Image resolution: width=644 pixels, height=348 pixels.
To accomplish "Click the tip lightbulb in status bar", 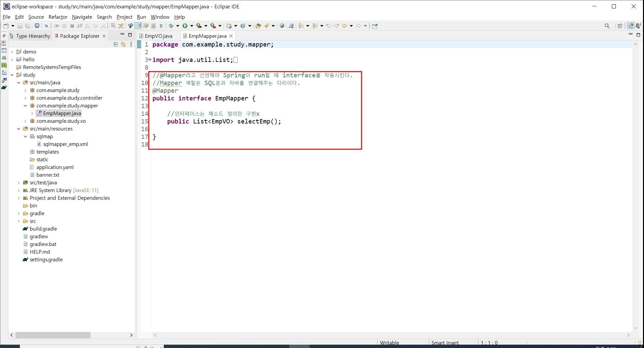I will pos(640,343).
